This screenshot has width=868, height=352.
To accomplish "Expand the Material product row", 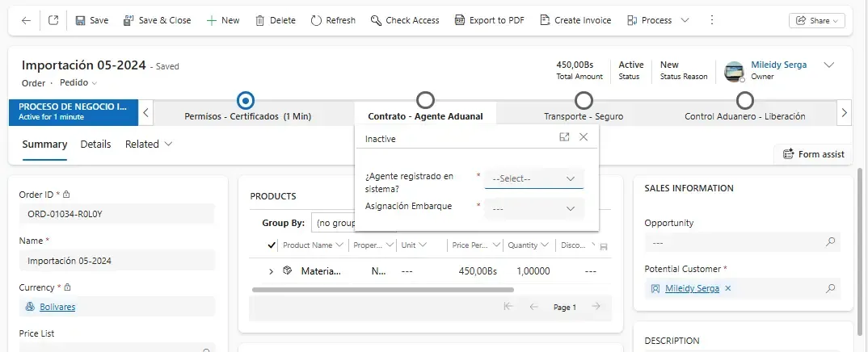I will coord(271,272).
